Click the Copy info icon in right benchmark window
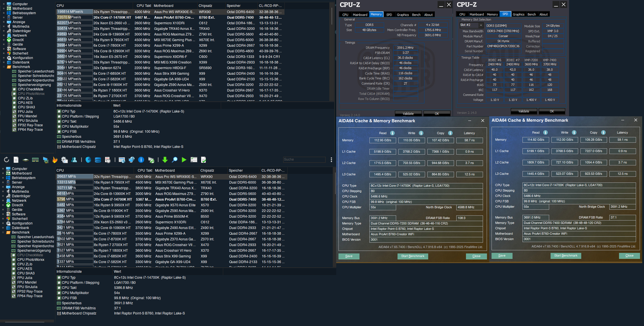 (x=604, y=132)
